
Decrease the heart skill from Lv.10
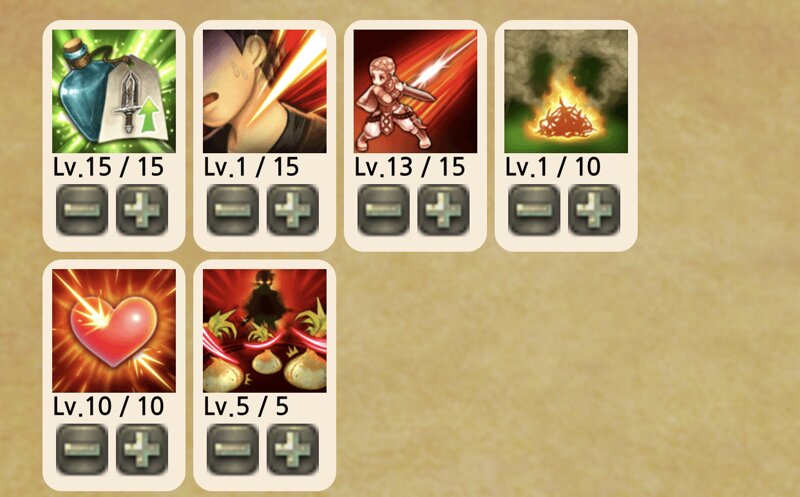(x=82, y=450)
